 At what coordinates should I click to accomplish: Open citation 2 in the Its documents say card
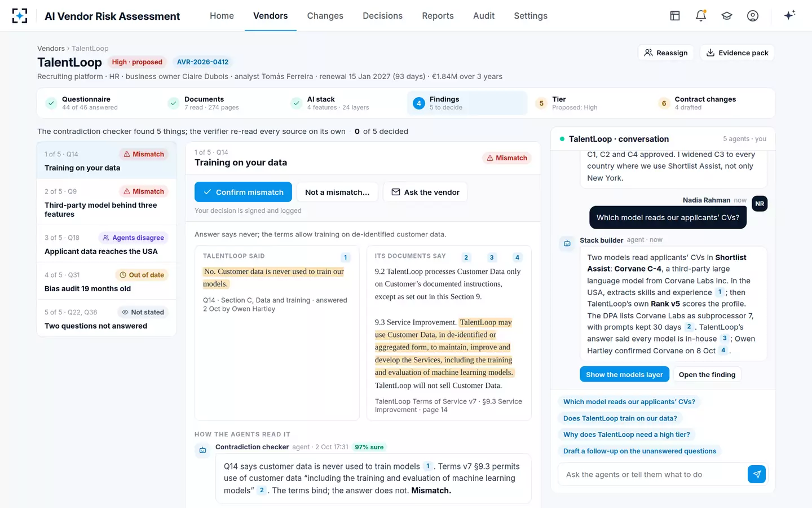(x=466, y=257)
